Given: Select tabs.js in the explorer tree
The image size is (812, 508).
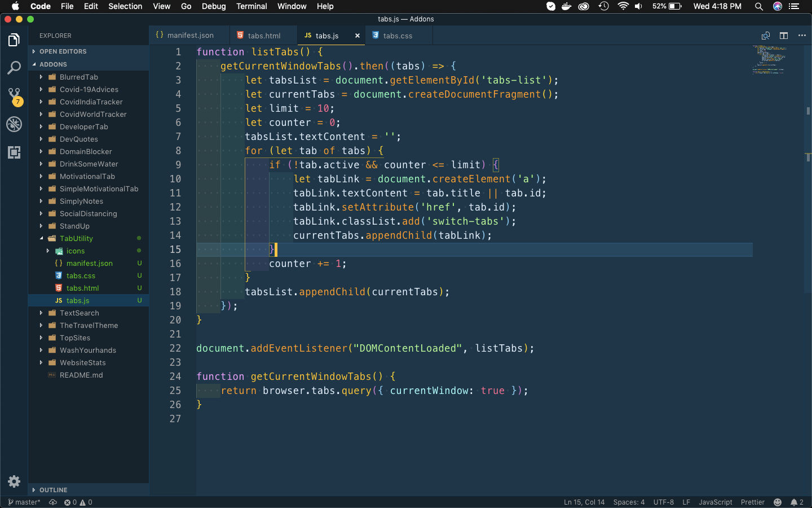Looking at the screenshot, I should pyautogui.click(x=89, y=300).
